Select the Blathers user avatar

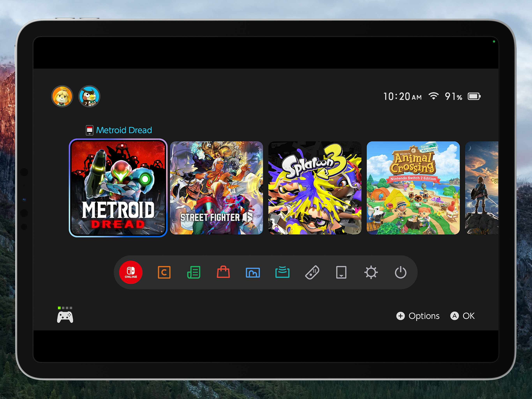tap(89, 96)
